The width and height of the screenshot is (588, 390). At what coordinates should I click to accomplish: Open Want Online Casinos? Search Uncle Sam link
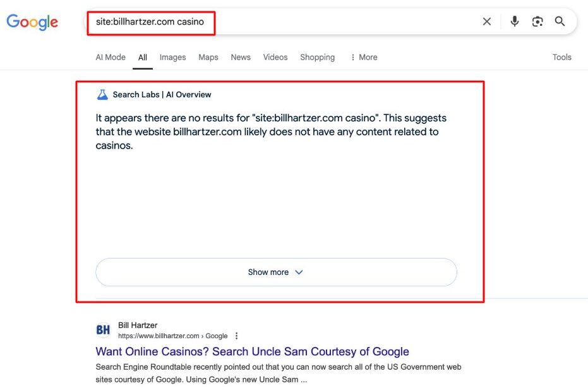[252, 351]
